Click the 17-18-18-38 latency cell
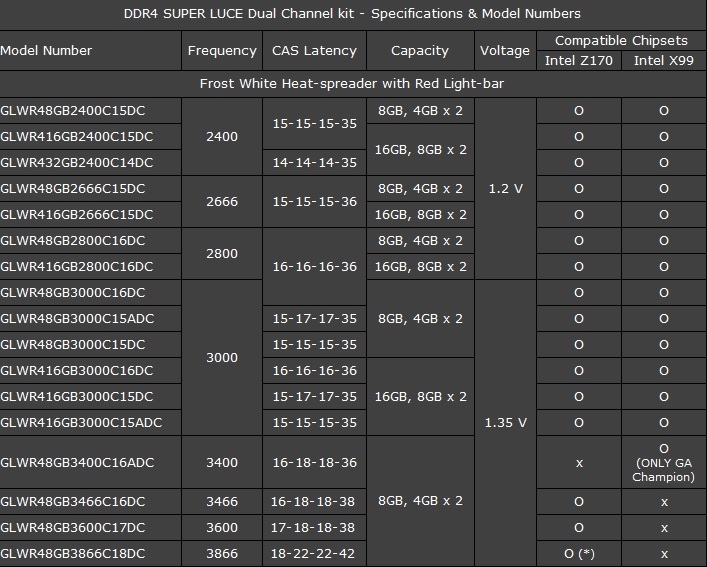Image resolution: width=707 pixels, height=567 pixels. pyautogui.click(x=313, y=528)
